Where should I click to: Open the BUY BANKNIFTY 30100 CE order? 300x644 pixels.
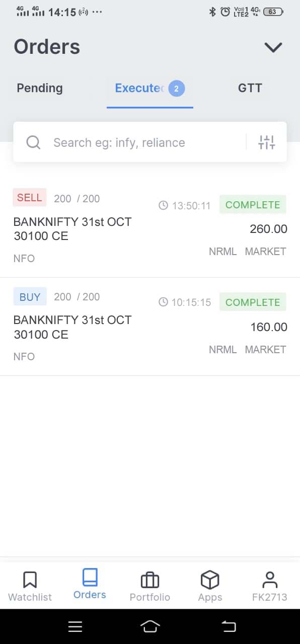pyautogui.click(x=150, y=327)
